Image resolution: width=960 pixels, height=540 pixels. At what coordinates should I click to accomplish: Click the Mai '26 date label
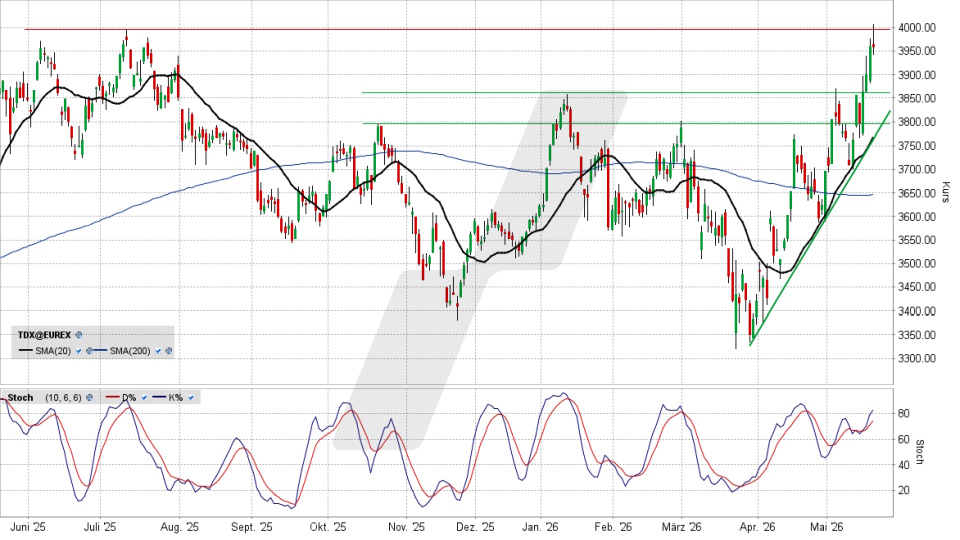click(x=827, y=527)
